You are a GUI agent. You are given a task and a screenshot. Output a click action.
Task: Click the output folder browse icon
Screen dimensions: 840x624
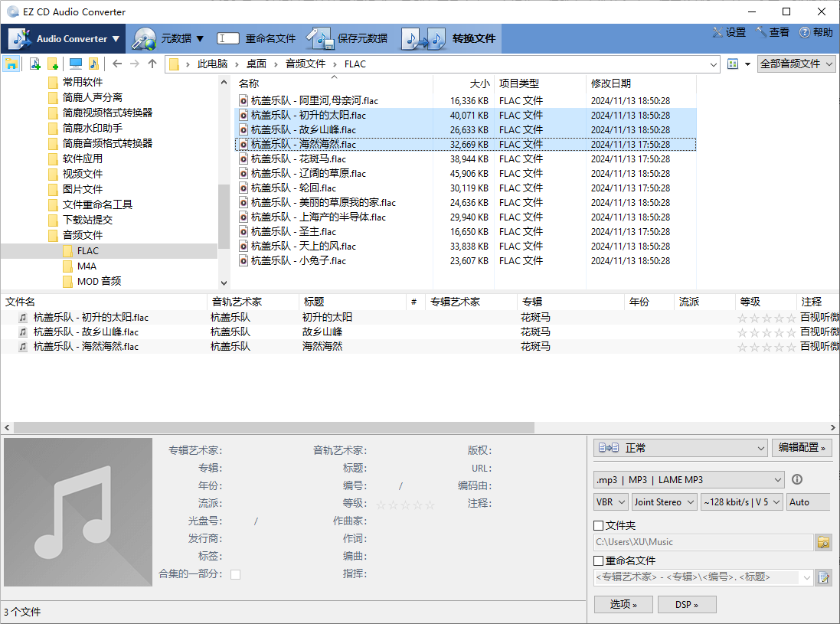click(823, 541)
